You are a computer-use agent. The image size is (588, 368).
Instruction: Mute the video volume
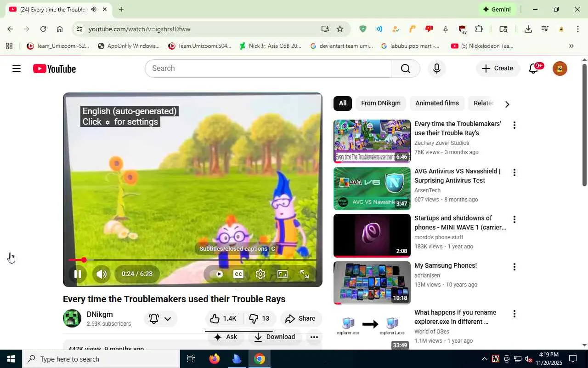[x=102, y=274]
